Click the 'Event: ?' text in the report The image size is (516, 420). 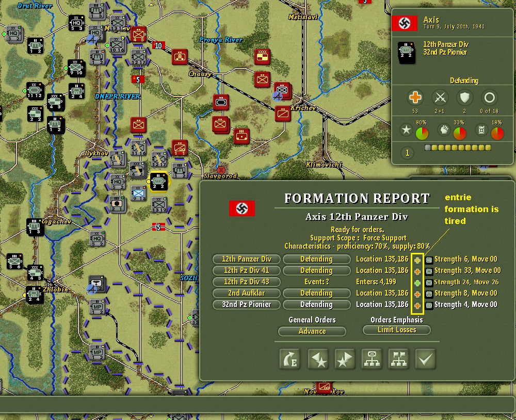317,282
